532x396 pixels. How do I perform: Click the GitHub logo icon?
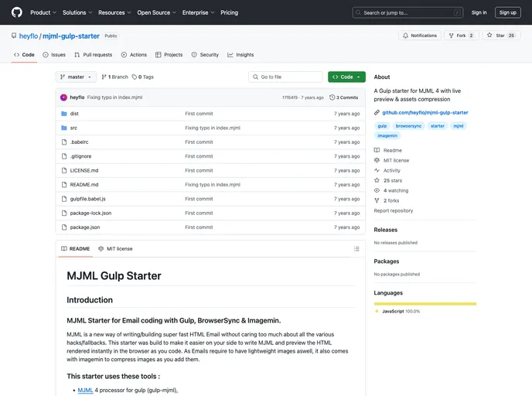click(17, 12)
